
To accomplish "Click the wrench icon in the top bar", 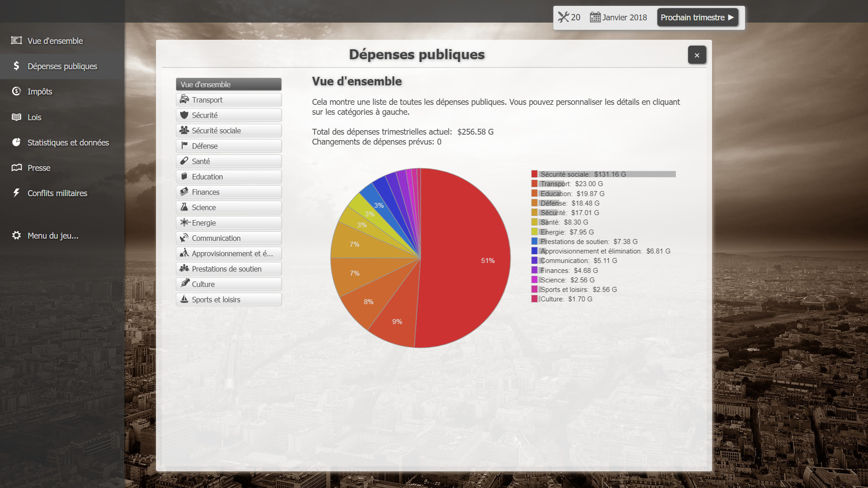I will point(563,17).
